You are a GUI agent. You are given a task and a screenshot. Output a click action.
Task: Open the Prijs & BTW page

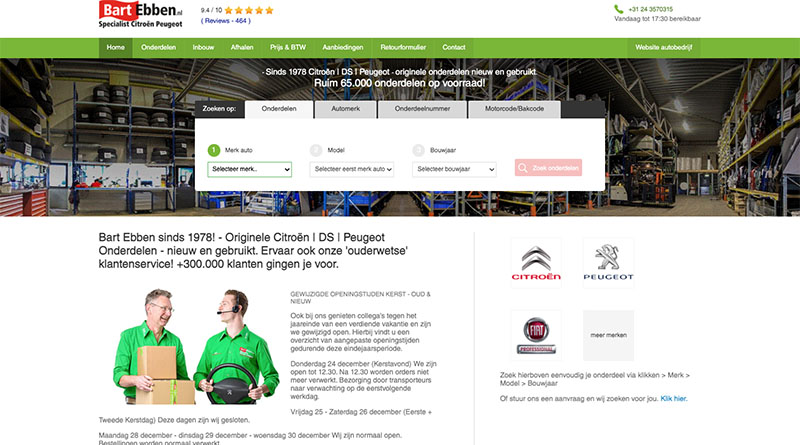(288, 47)
